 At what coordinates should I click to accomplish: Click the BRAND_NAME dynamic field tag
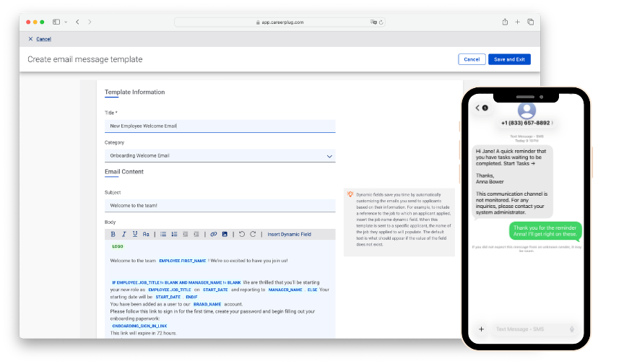tap(207, 304)
